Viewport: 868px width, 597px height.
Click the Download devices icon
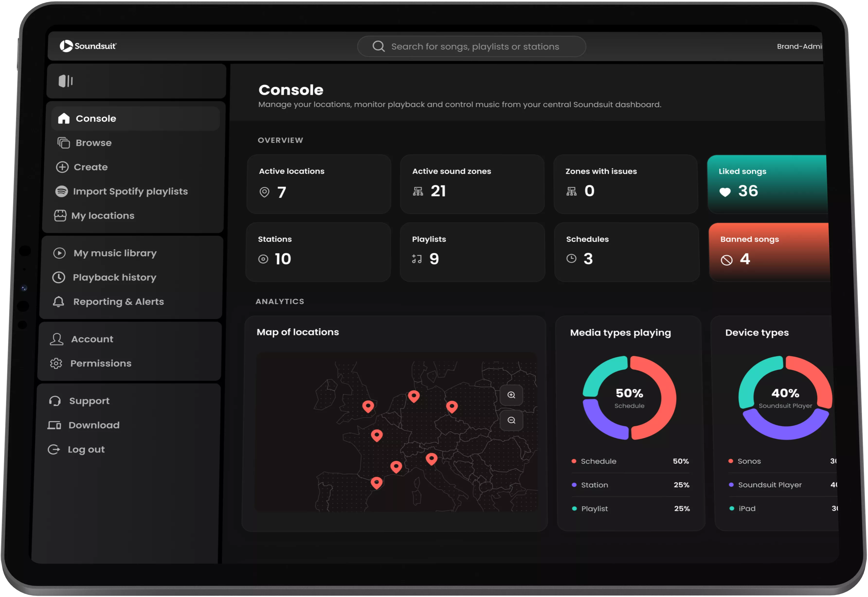pos(54,425)
